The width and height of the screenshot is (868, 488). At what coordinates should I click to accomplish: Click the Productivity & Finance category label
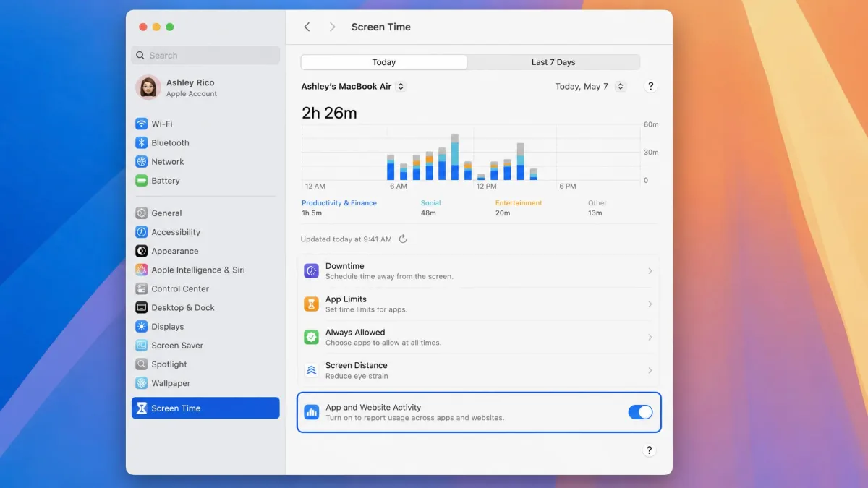[x=339, y=203]
